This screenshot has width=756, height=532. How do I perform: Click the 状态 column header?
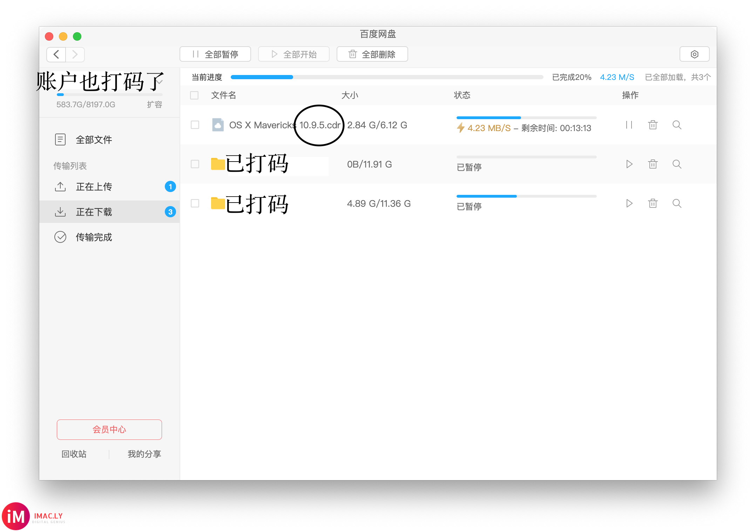pyautogui.click(x=462, y=95)
